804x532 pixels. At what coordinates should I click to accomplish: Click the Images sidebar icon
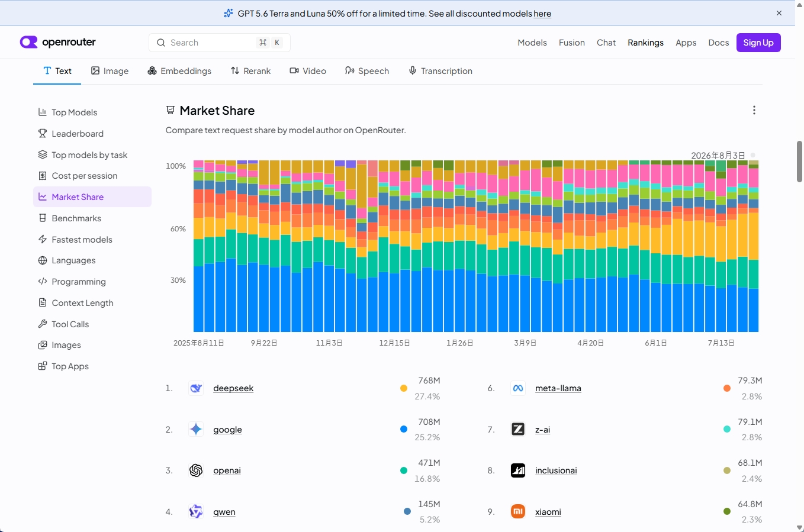point(43,345)
